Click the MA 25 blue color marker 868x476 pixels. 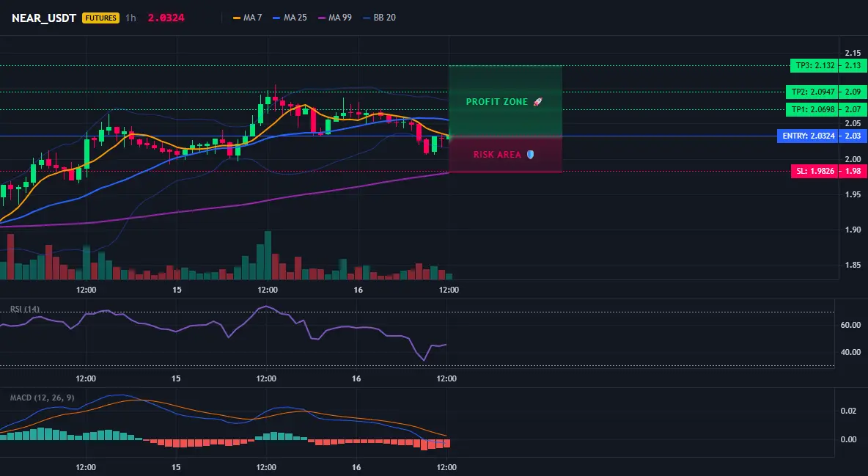click(x=277, y=18)
